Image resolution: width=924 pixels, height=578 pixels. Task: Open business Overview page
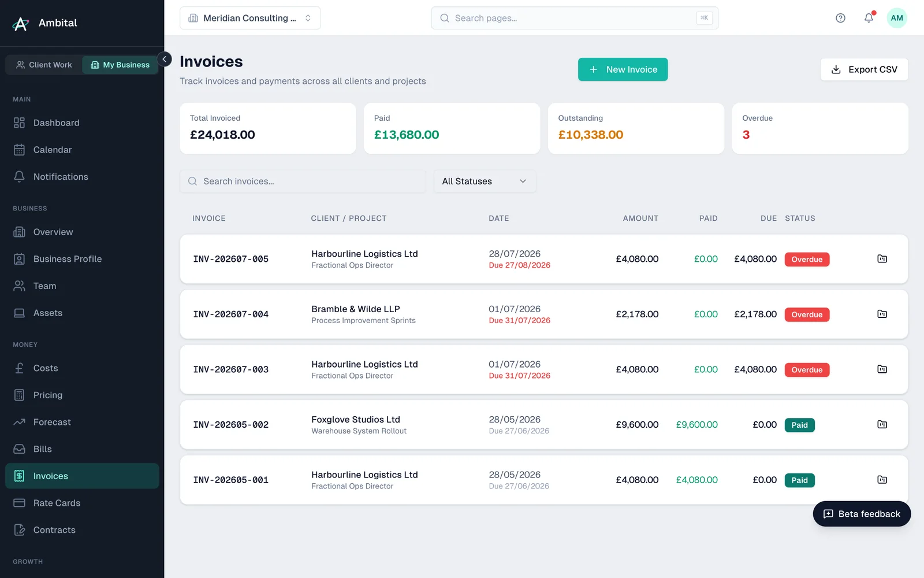click(x=82, y=232)
